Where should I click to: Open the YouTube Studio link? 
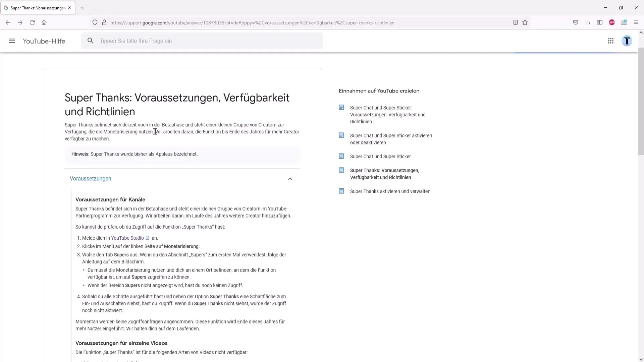click(x=127, y=238)
